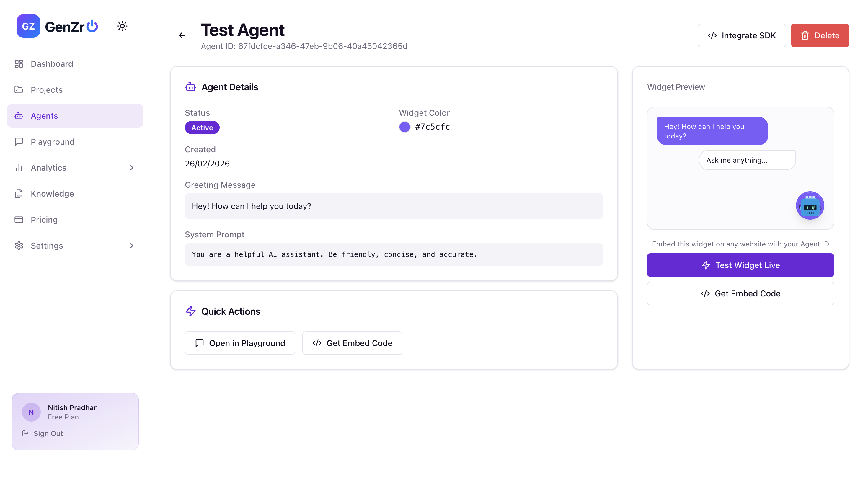Click the Ask me anything input
This screenshot has height=493, width=868.
tap(747, 160)
